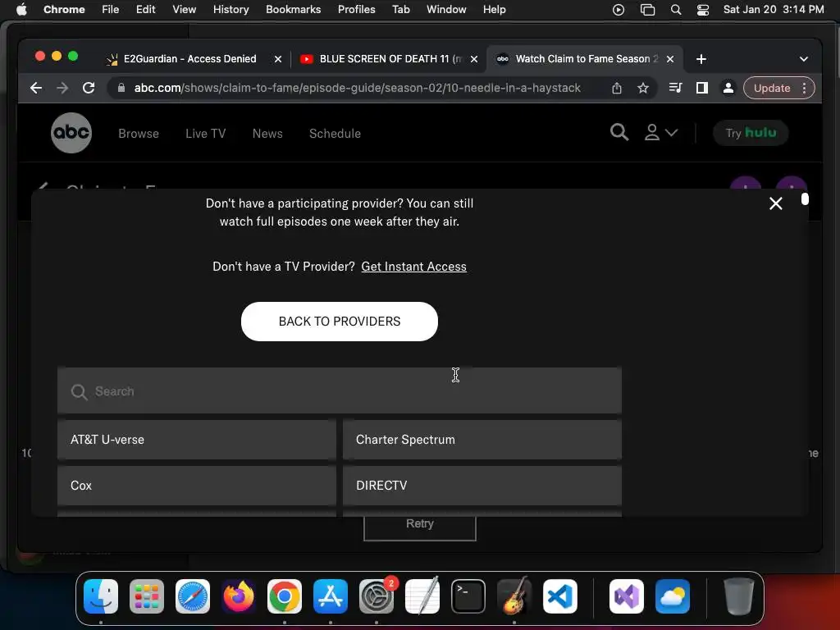
Task: Open Schedule in ABC navigation
Action: coord(335,134)
